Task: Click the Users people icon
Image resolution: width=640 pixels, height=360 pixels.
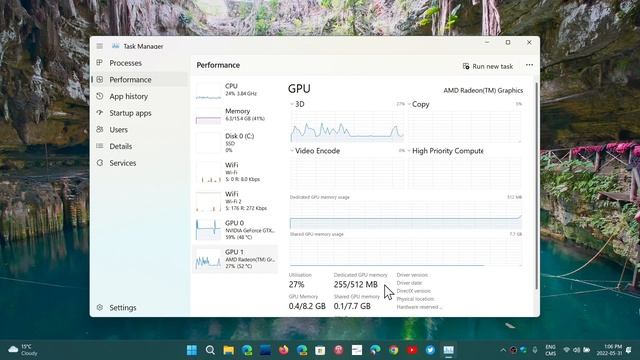Action: (x=100, y=129)
